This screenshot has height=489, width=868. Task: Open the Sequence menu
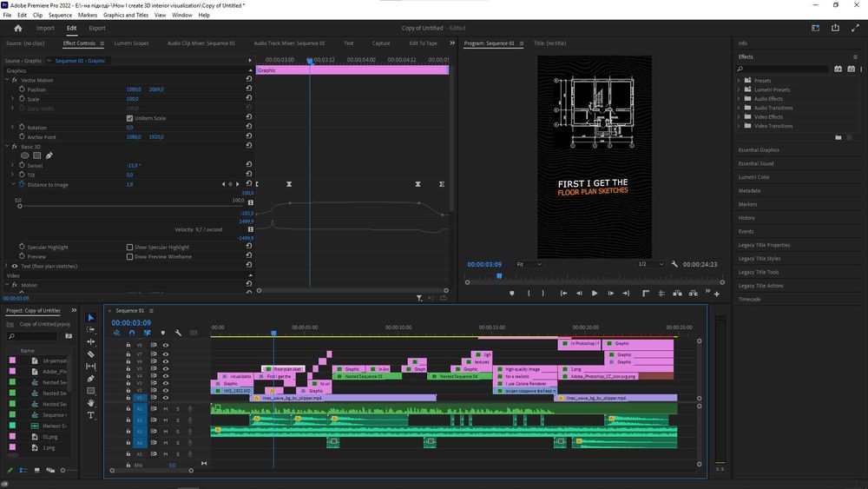coord(60,15)
